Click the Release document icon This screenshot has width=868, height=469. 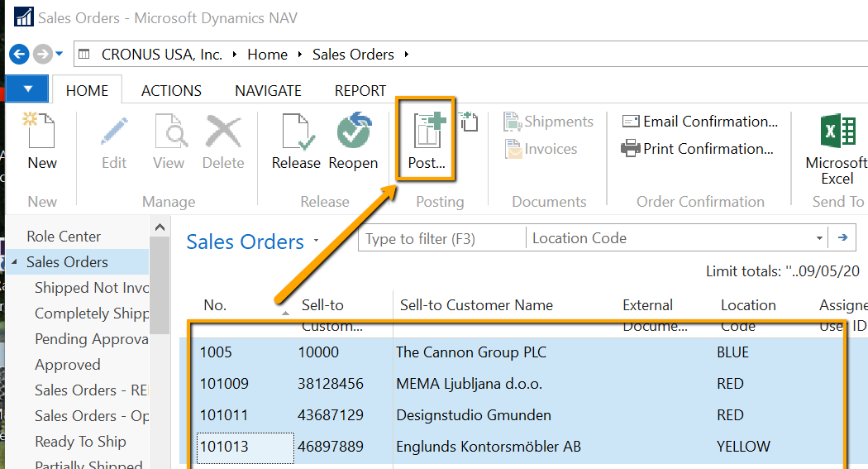point(298,132)
